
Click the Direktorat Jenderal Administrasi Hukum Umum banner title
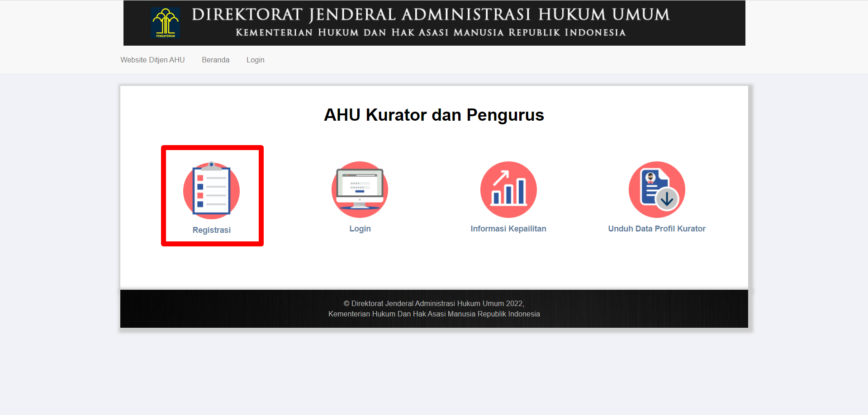[x=430, y=14]
